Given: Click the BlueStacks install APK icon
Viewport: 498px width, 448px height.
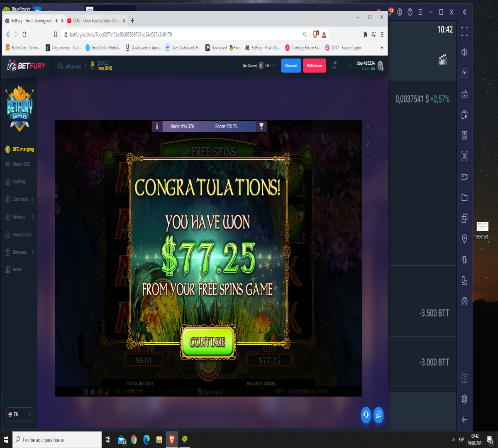Looking at the screenshot, I should coord(464,135).
